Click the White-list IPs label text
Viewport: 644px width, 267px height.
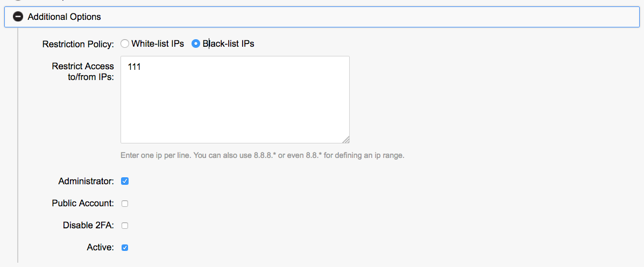click(158, 44)
